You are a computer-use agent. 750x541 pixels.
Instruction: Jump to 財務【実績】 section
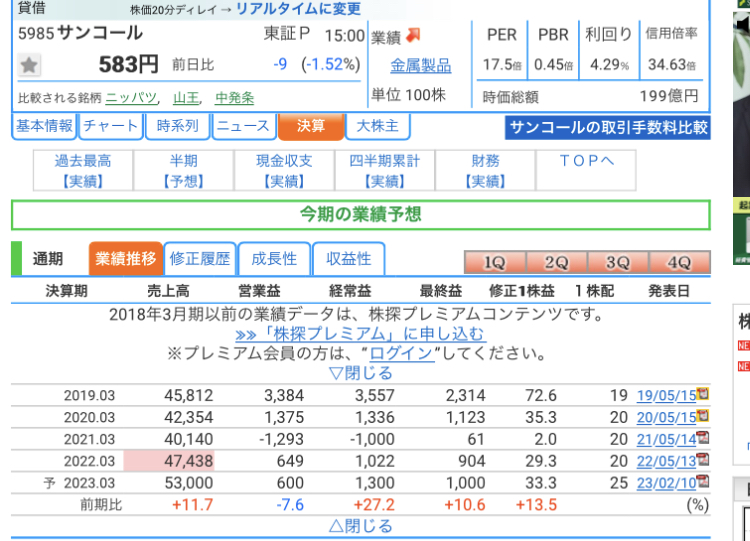click(x=485, y=170)
